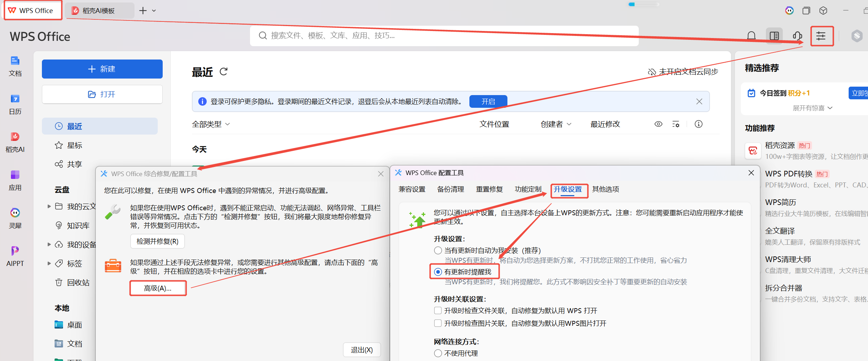Click 检测并修复(R) button
Image resolution: width=868 pixels, height=361 pixels.
coord(157,241)
